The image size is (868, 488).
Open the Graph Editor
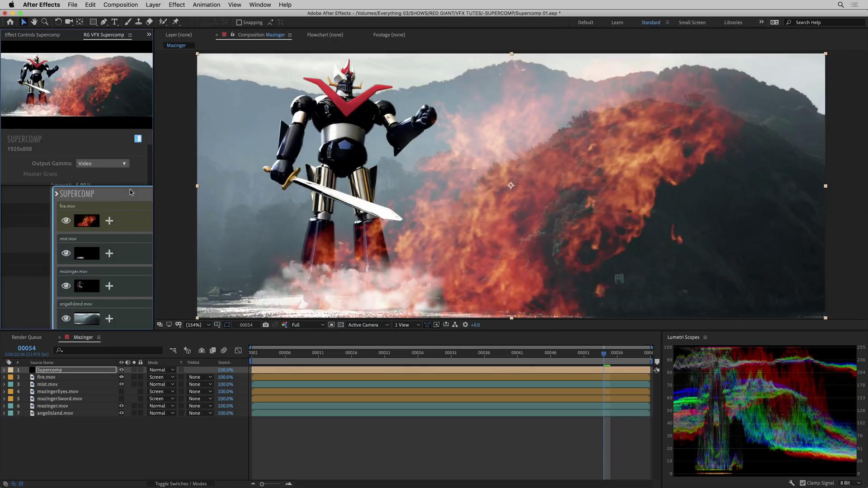238,350
